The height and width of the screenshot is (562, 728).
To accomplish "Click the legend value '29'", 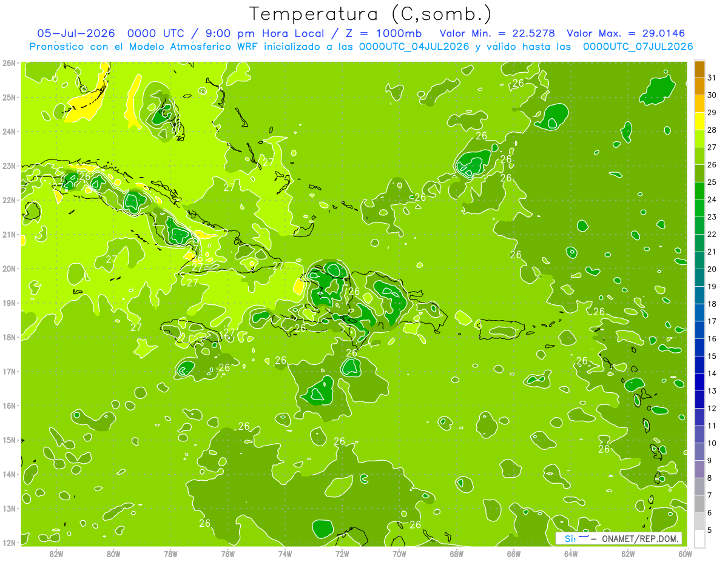I will [x=712, y=113].
